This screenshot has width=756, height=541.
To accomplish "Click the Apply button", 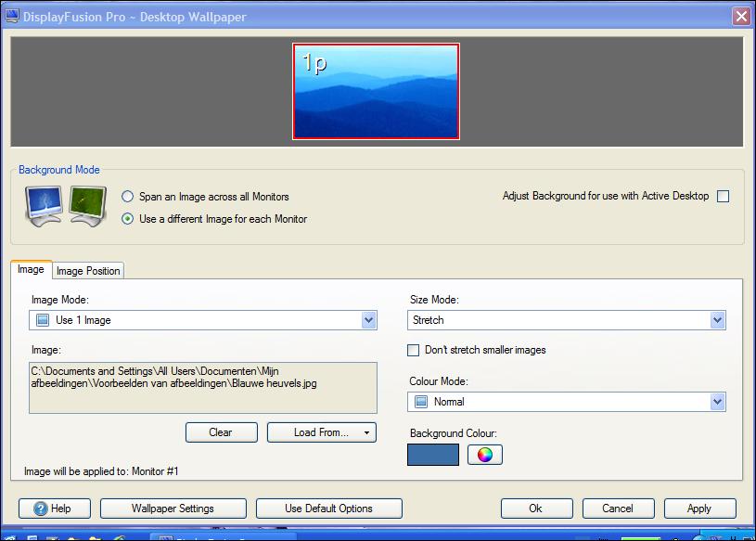I will 698,509.
